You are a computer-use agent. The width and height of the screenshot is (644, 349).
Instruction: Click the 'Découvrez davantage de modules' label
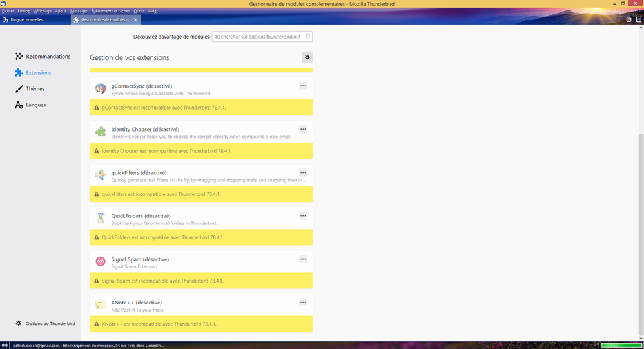[x=171, y=37]
